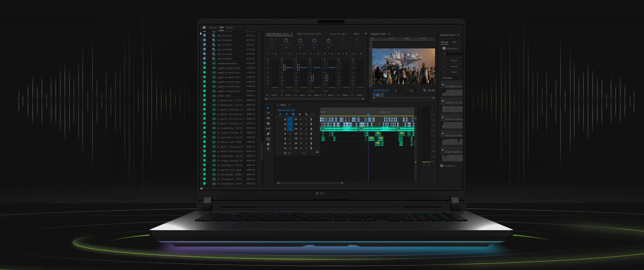Select the Pen tool
Viewport: 644px width, 270px height.
tap(268, 134)
